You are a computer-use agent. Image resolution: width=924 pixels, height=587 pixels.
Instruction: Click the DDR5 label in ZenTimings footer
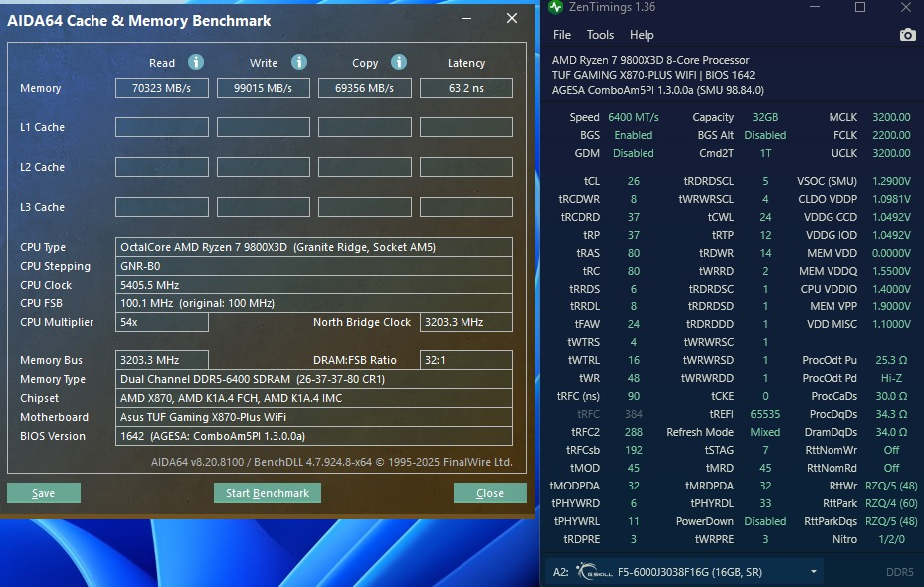(900, 572)
